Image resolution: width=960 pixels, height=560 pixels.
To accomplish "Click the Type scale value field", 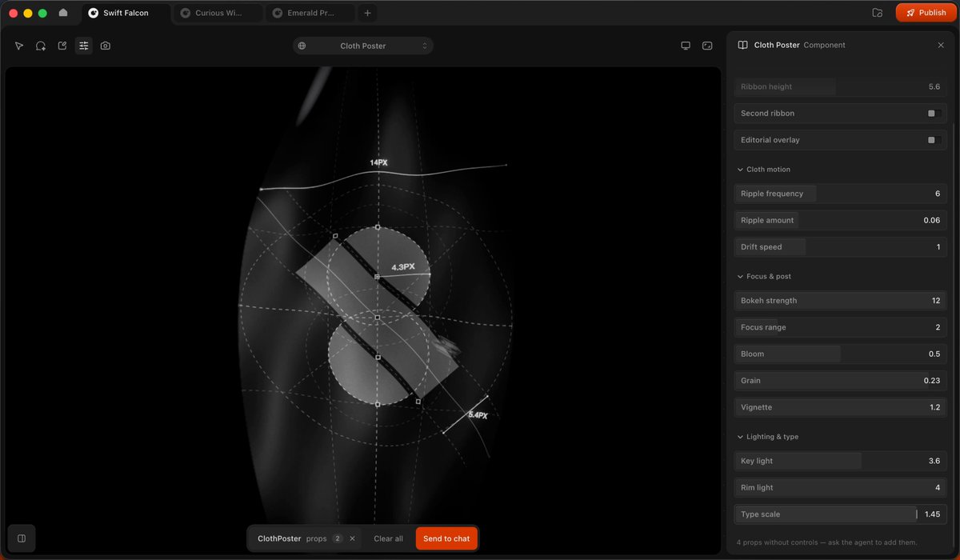I will tap(932, 514).
